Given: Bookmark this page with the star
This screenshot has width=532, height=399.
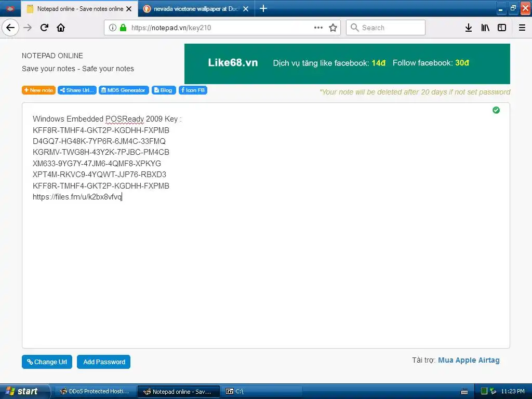Looking at the screenshot, I should tap(333, 28).
